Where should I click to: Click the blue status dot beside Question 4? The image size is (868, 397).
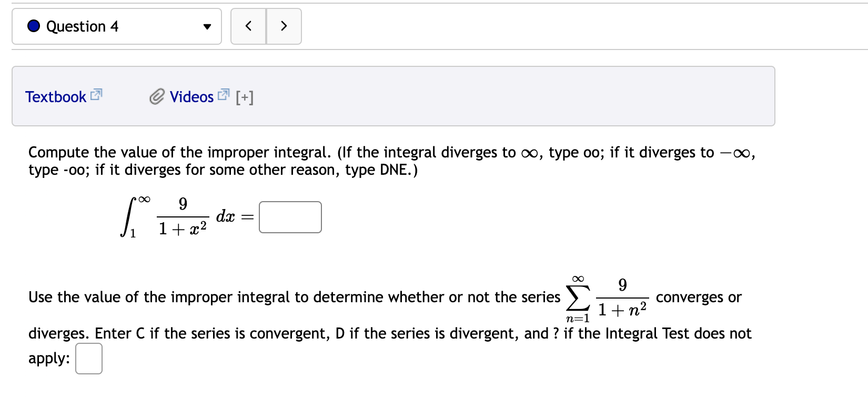tap(33, 26)
